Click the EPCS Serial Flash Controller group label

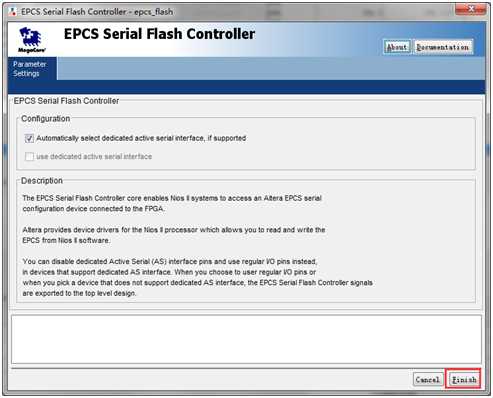(x=66, y=101)
